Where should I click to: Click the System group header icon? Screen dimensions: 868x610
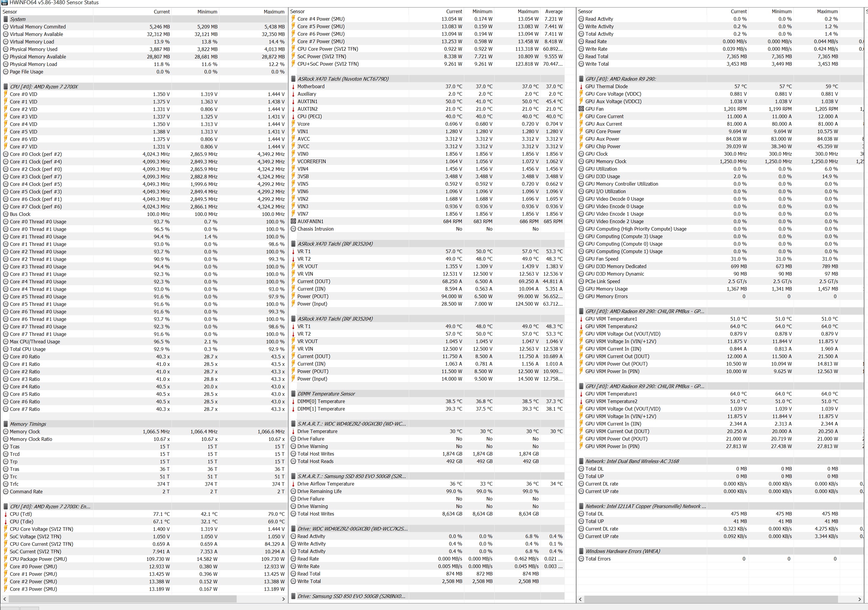click(x=6, y=19)
